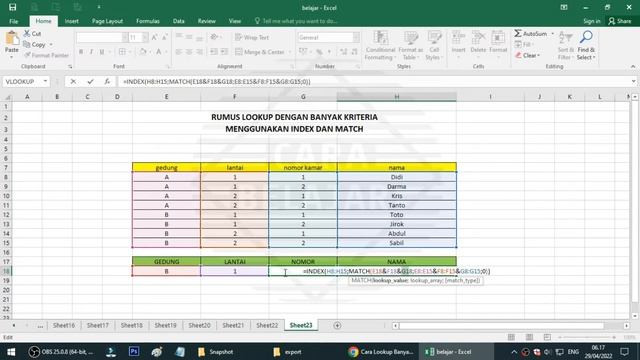Switch to Sheet22 tab
Viewport: 640px width, 360px height.
click(x=267, y=325)
